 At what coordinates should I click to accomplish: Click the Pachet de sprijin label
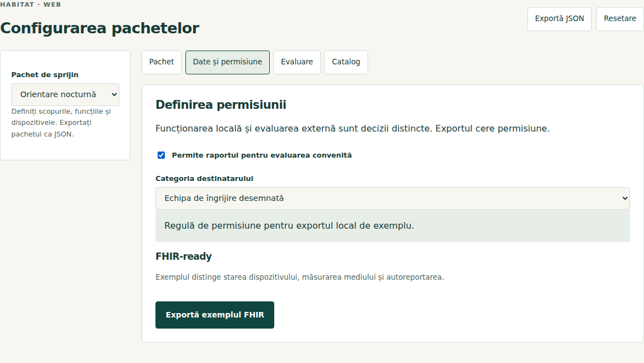[x=45, y=75]
